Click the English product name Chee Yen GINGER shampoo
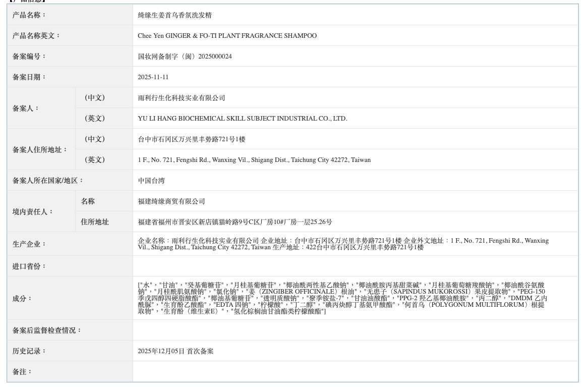The height and width of the screenshot is (387, 588). pyautogui.click(x=227, y=36)
